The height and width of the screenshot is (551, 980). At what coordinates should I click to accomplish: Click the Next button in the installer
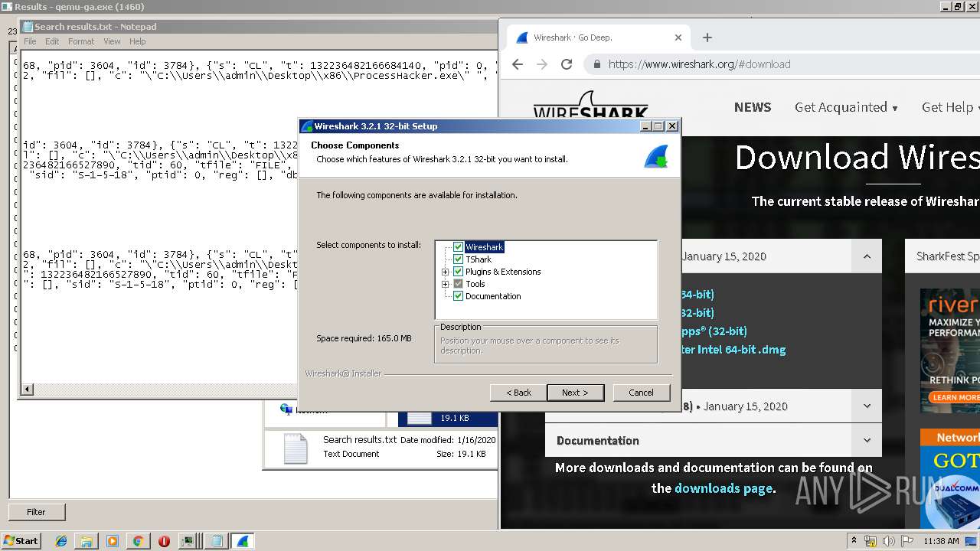point(576,393)
